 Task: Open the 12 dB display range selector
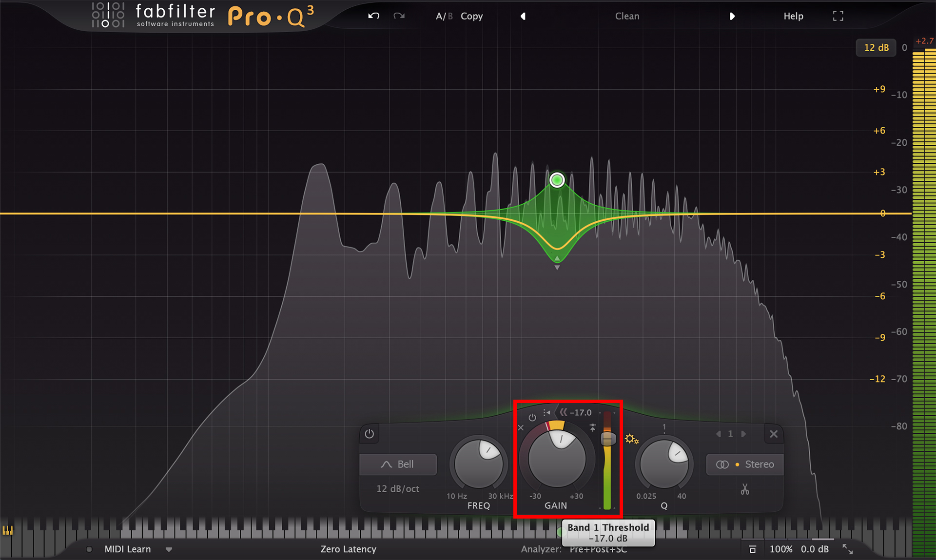876,47
